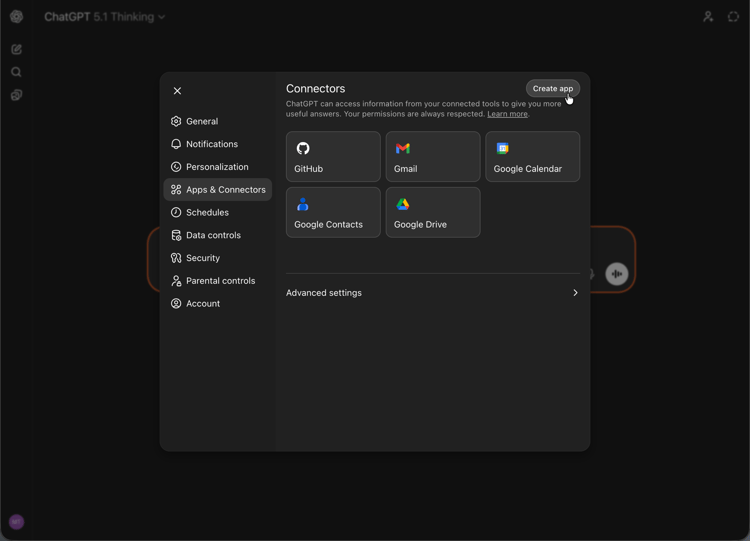Click the temporary chat dashed circle icon

(x=733, y=17)
